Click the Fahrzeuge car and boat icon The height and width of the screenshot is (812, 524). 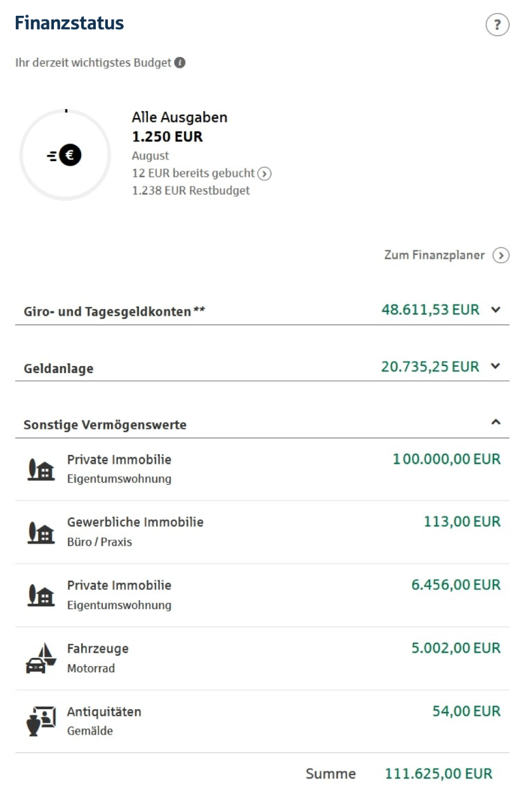(41, 658)
